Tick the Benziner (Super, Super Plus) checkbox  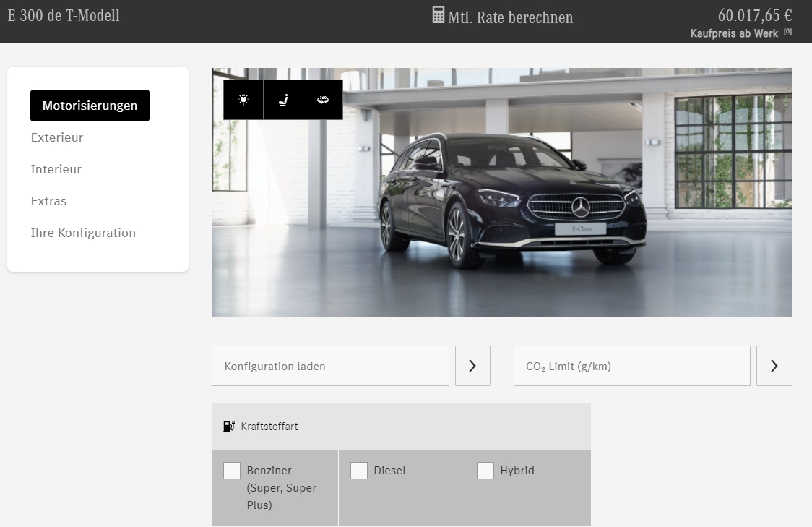[x=231, y=471]
